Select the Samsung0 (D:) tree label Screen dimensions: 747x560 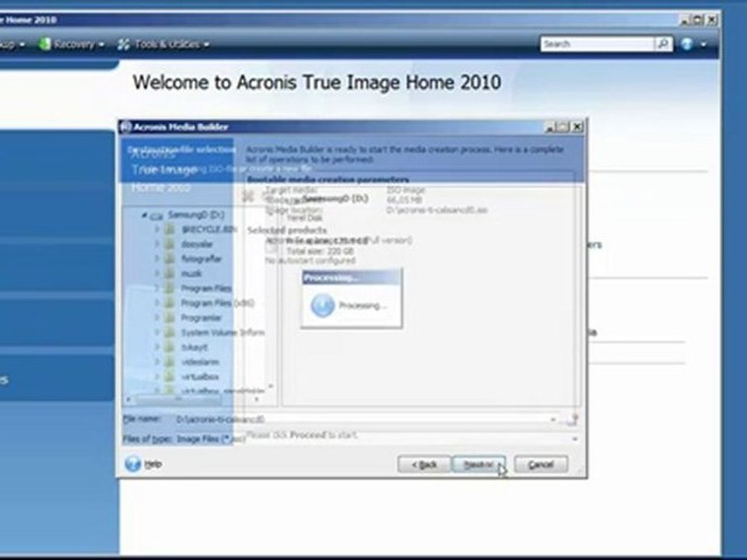point(196,215)
